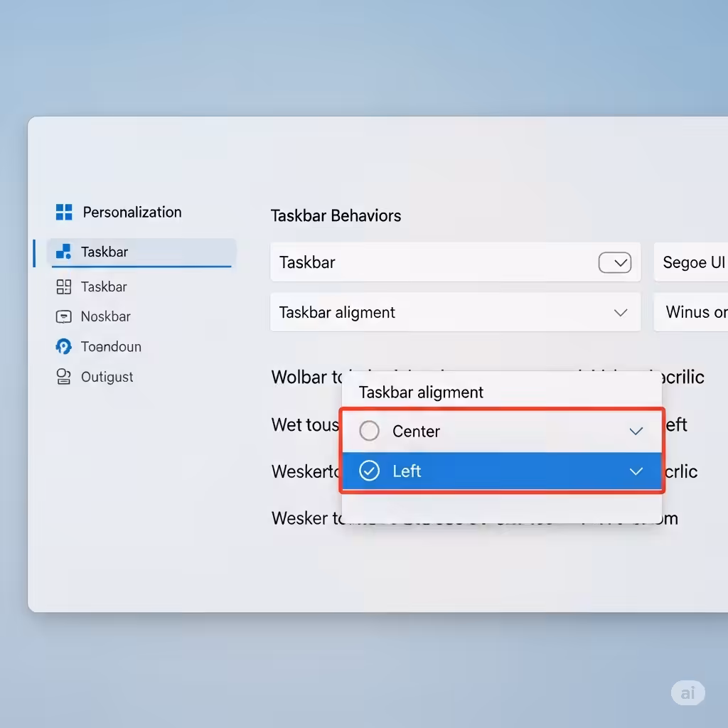Click the Toandoun headset icon
728x728 pixels.
click(x=63, y=346)
